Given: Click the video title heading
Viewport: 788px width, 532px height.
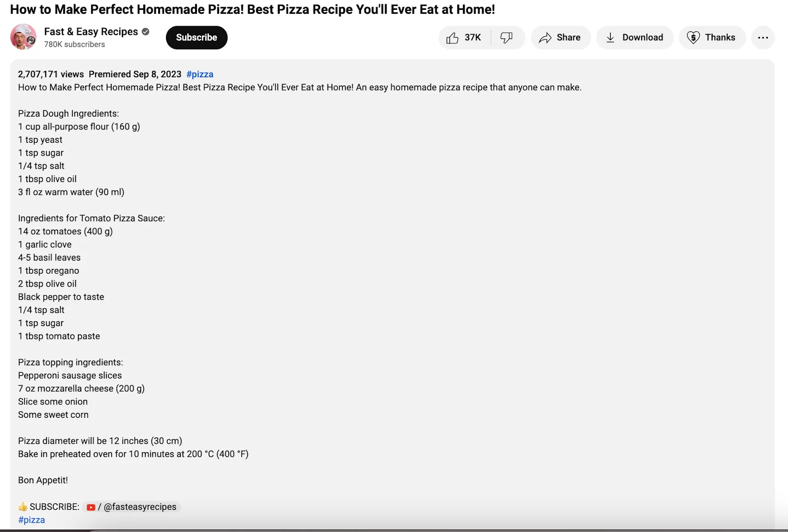Looking at the screenshot, I should [252, 9].
